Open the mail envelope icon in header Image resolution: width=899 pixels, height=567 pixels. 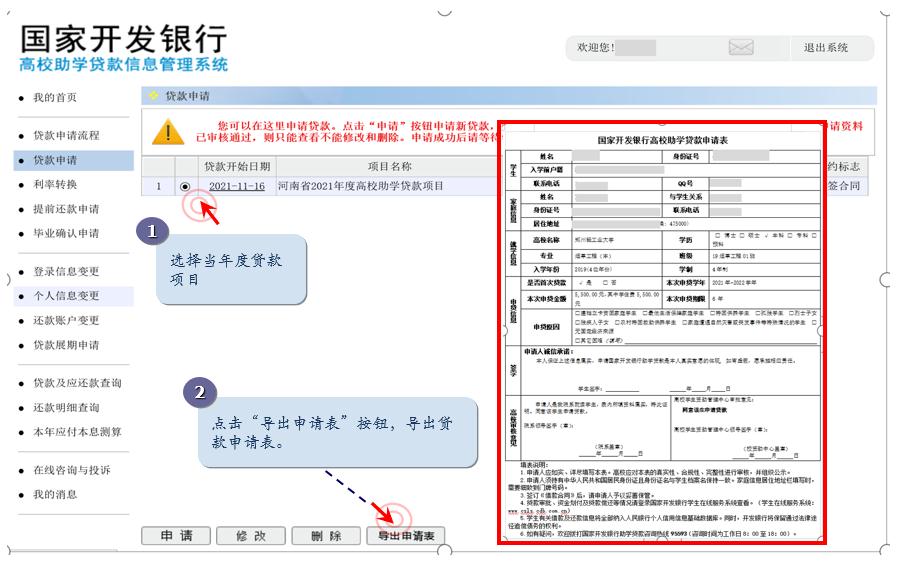pos(741,47)
